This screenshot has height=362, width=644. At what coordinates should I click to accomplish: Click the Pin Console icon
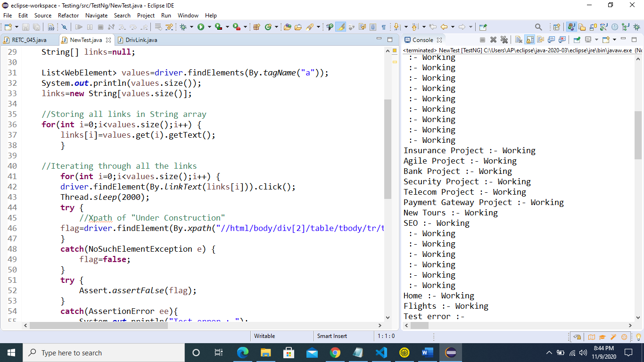tap(577, 40)
